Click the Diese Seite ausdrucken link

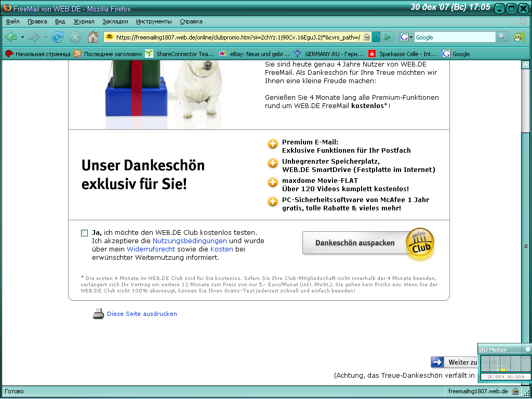142,314
